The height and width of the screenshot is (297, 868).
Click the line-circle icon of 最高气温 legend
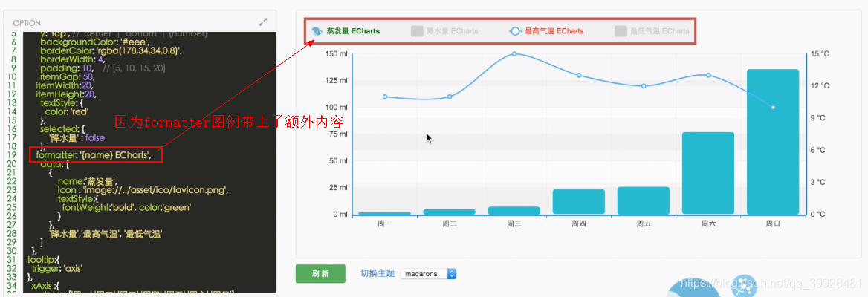coord(514,31)
